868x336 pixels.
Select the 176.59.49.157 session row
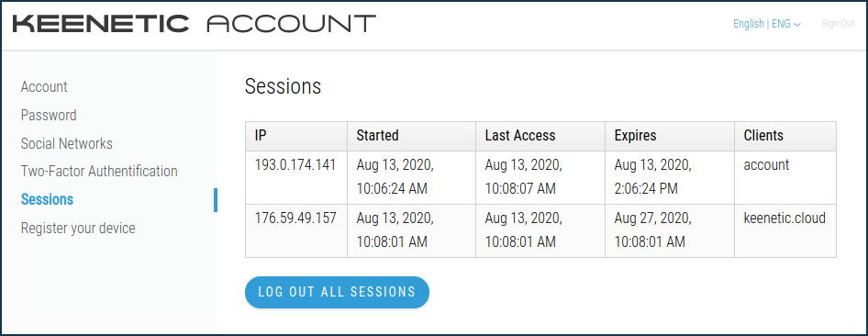coord(540,230)
